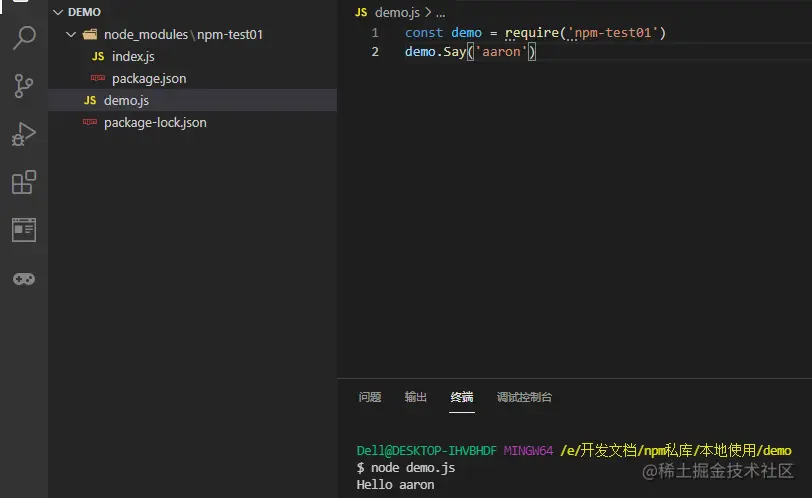Open the Extensions view
This screenshot has height=498, width=812.
pyautogui.click(x=24, y=182)
